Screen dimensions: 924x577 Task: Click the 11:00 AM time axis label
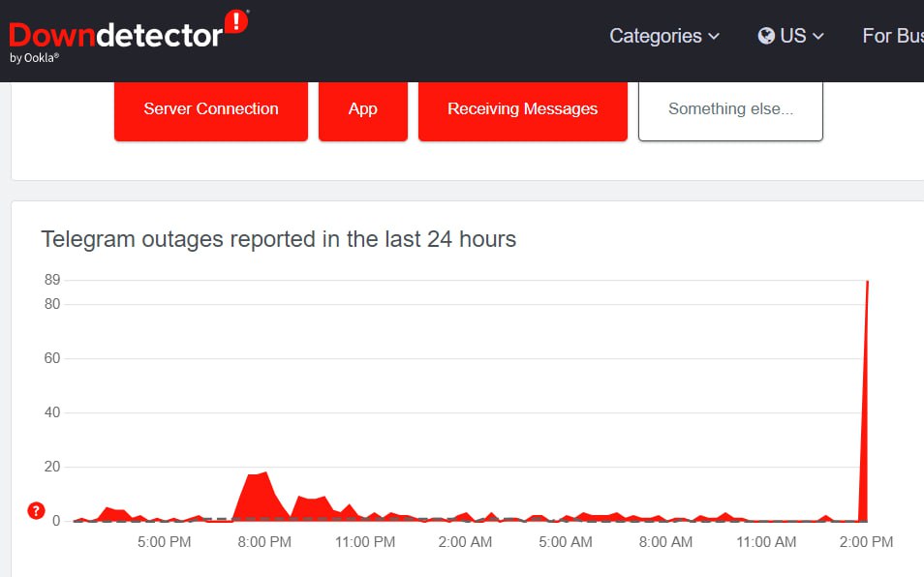766,542
